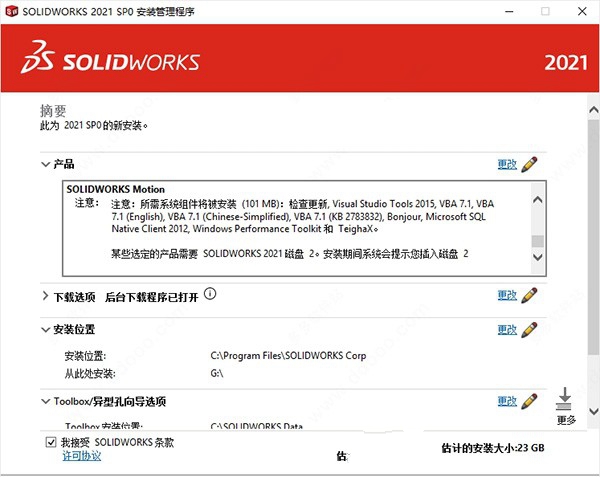This screenshot has height=477, width=600.
Task: Collapse the 安装位置 section
Action: click(x=46, y=330)
